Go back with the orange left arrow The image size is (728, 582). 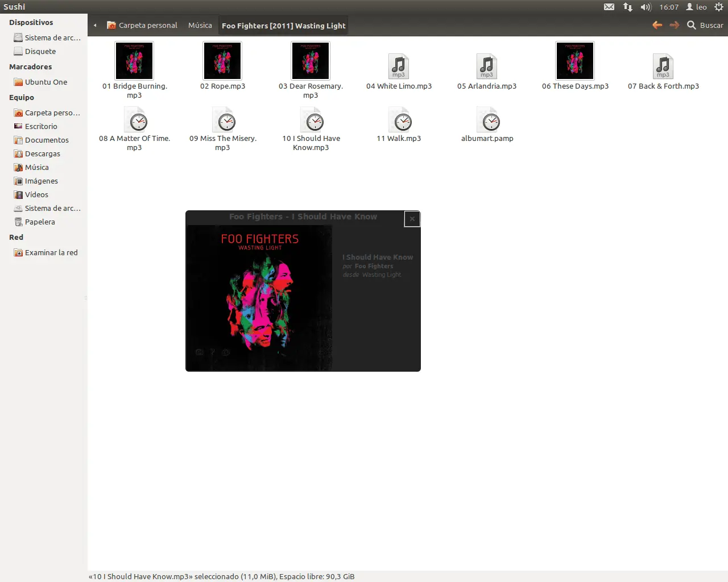coord(657,25)
